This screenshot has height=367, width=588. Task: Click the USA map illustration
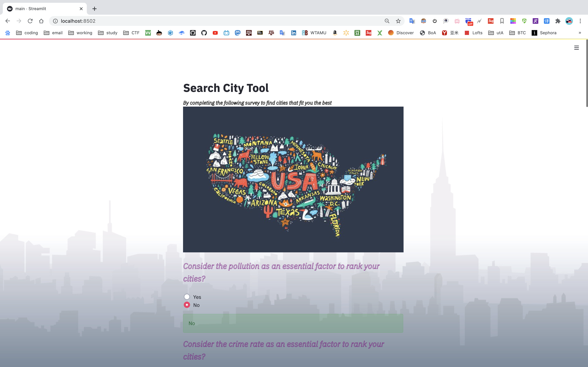293,179
